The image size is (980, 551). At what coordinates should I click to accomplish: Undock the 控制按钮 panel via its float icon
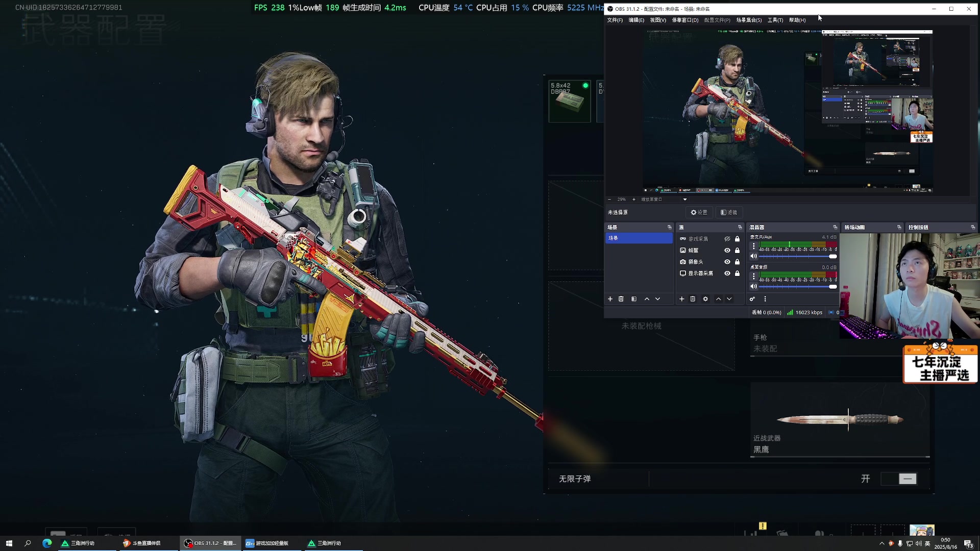[972, 228]
